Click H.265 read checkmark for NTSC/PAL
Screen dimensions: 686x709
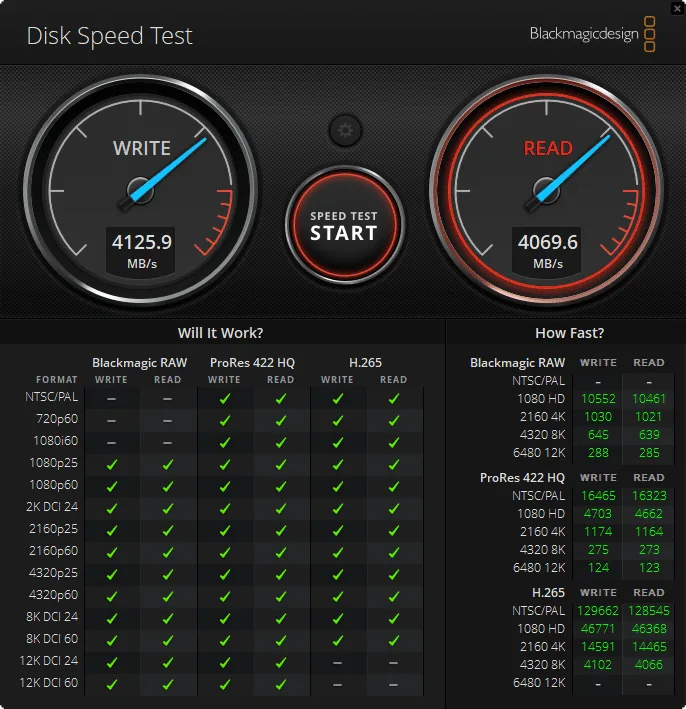394,398
